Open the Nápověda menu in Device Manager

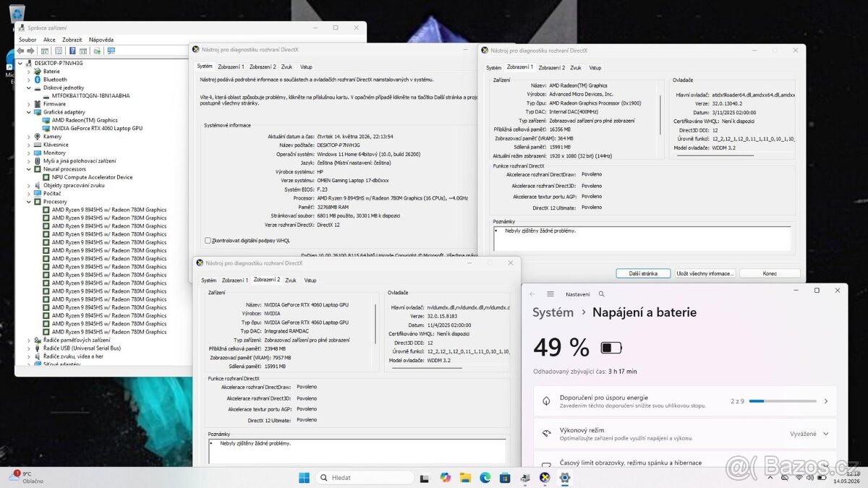(x=101, y=40)
